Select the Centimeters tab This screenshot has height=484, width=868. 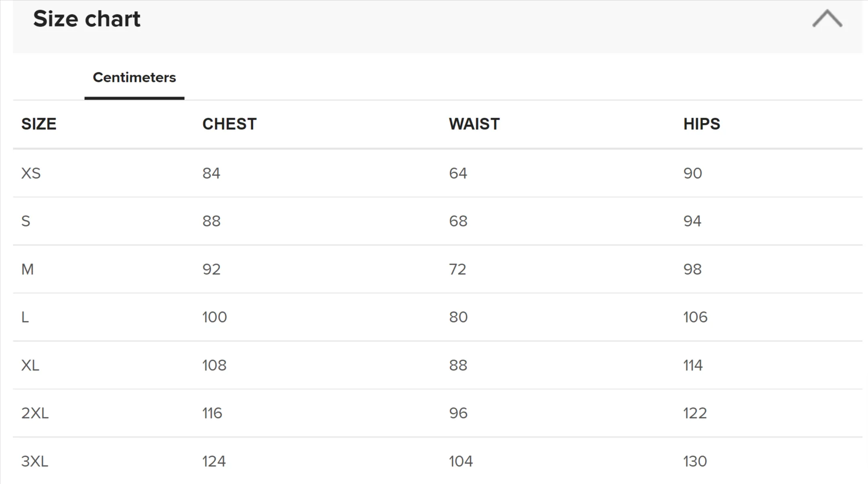(x=134, y=77)
